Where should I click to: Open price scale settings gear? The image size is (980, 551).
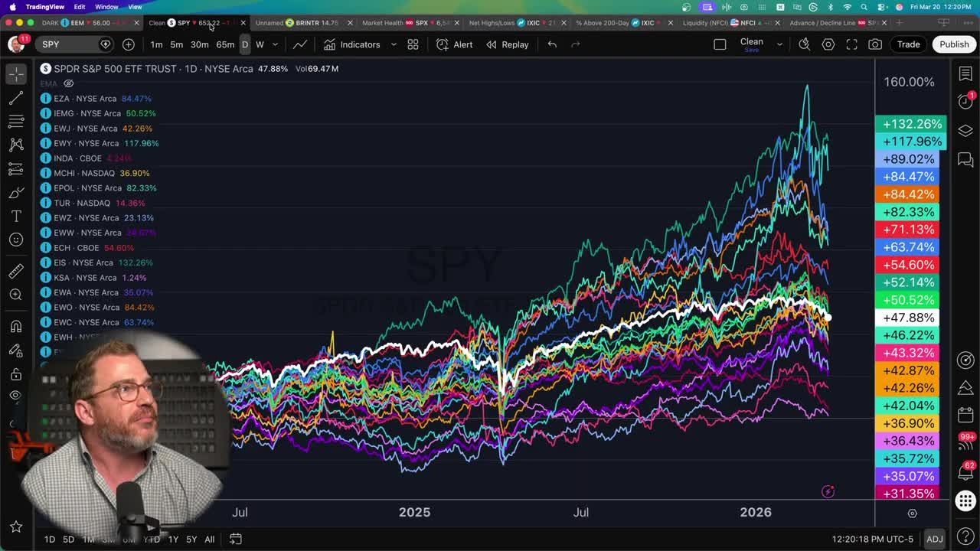[x=912, y=513]
